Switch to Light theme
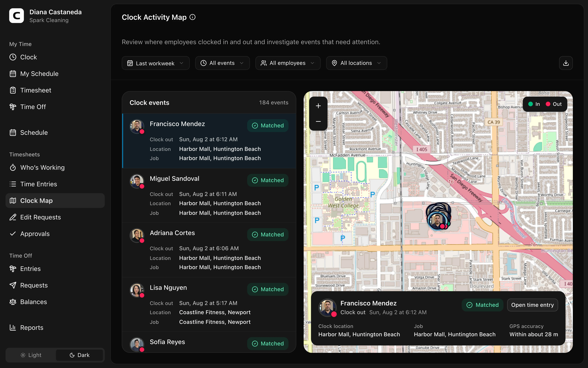Viewport: 588px width, 368px height. pos(31,355)
